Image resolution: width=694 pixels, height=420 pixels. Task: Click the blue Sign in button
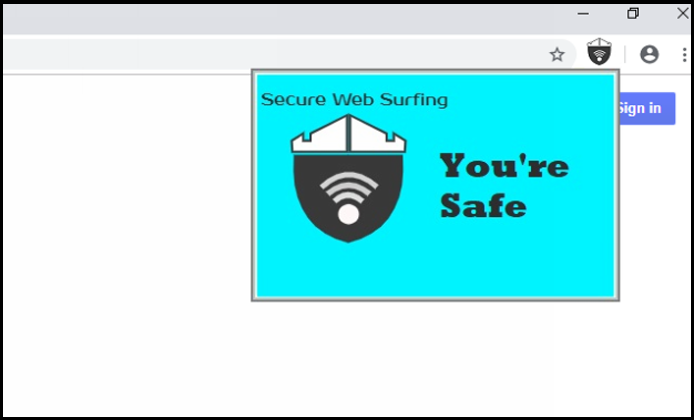click(647, 108)
